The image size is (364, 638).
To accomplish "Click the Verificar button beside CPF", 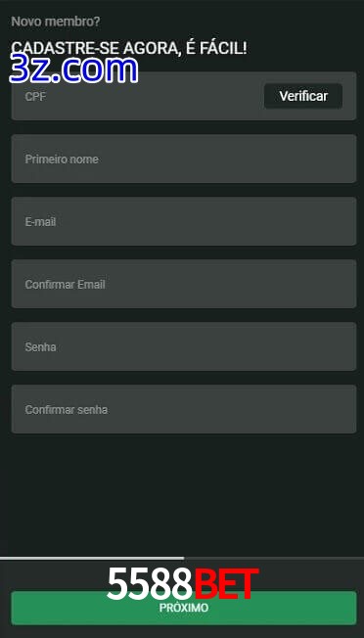I will [x=303, y=96].
